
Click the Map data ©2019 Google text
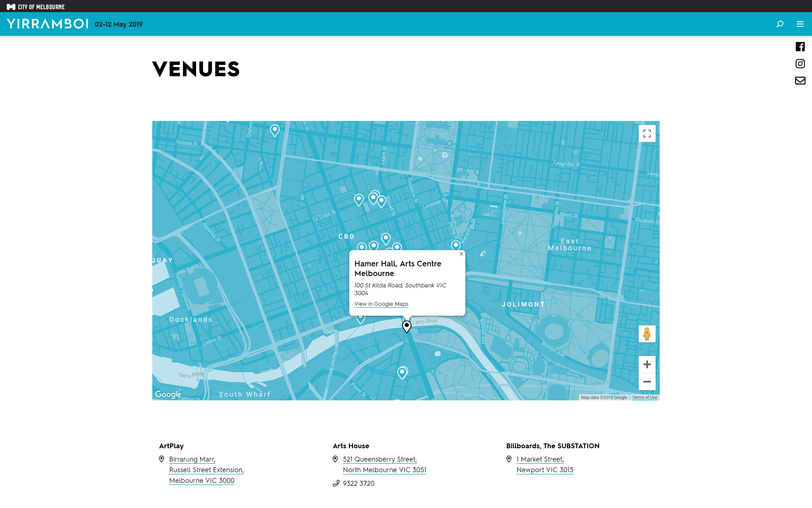pyautogui.click(x=604, y=397)
